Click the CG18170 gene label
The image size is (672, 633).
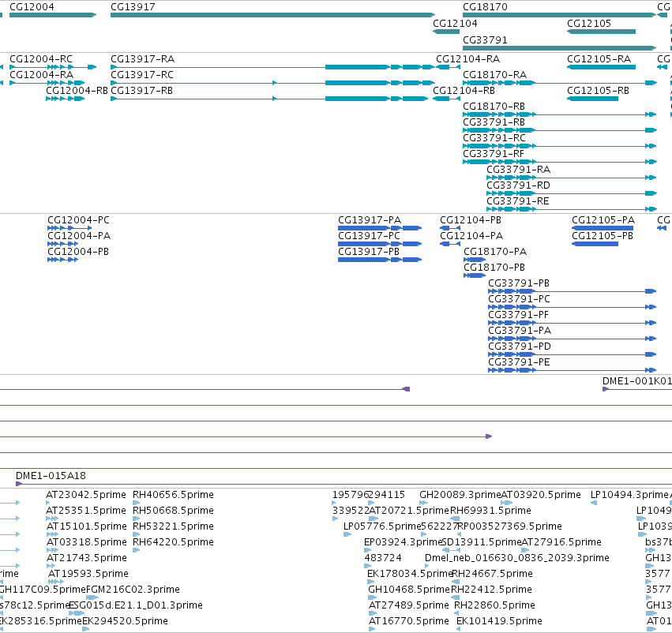pyautogui.click(x=485, y=7)
